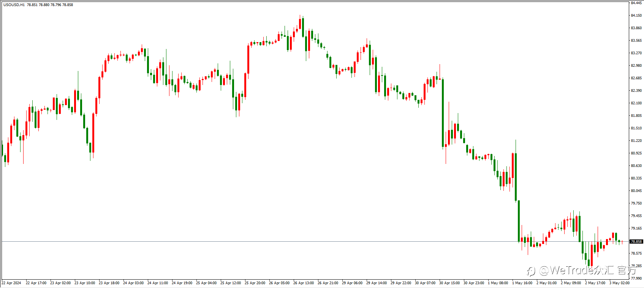644x288 pixels.
Task: Click the 80.335 price axis label
Action: pos(636,178)
